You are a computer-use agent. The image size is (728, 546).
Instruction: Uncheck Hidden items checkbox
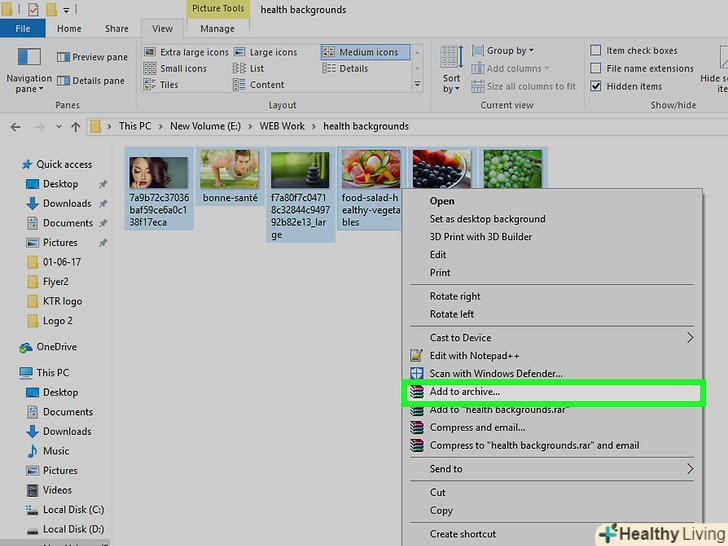[x=595, y=86]
